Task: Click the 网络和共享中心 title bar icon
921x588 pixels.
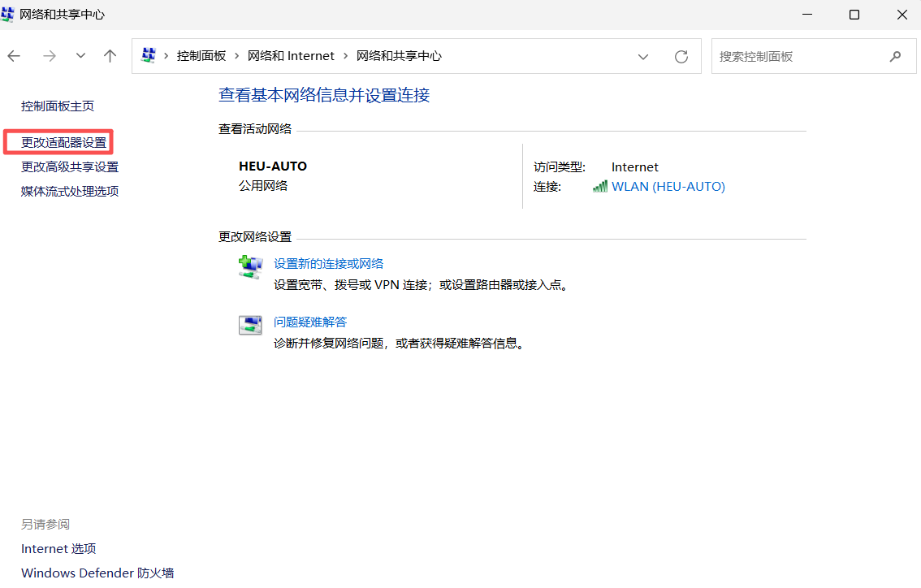Action: pyautogui.click(x=7, y=14)
